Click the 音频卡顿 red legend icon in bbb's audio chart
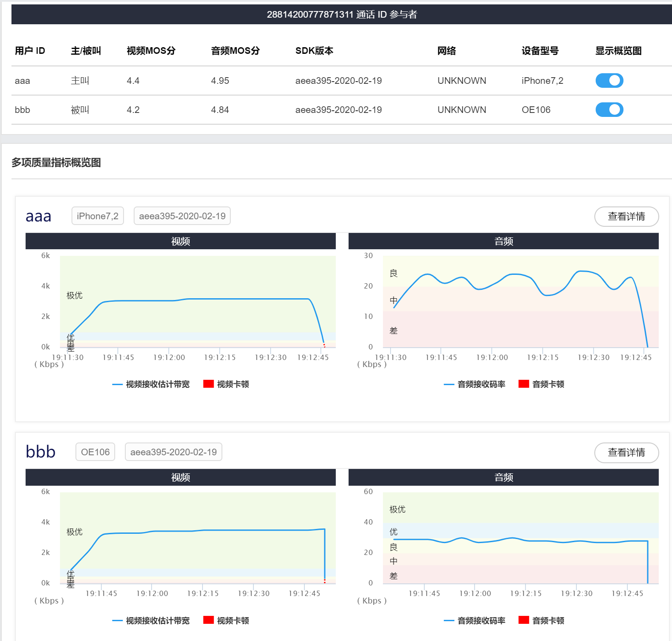The image size is (672, 641). tap(523, 620)
